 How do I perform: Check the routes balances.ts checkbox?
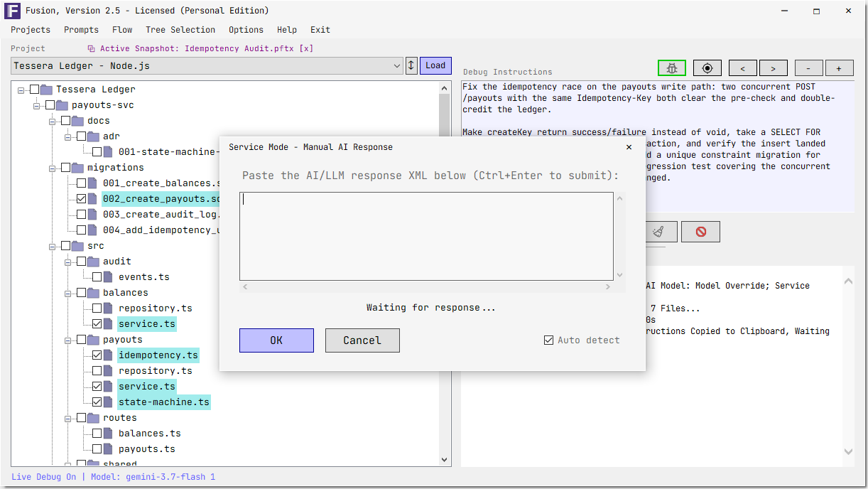coord(97,434)
